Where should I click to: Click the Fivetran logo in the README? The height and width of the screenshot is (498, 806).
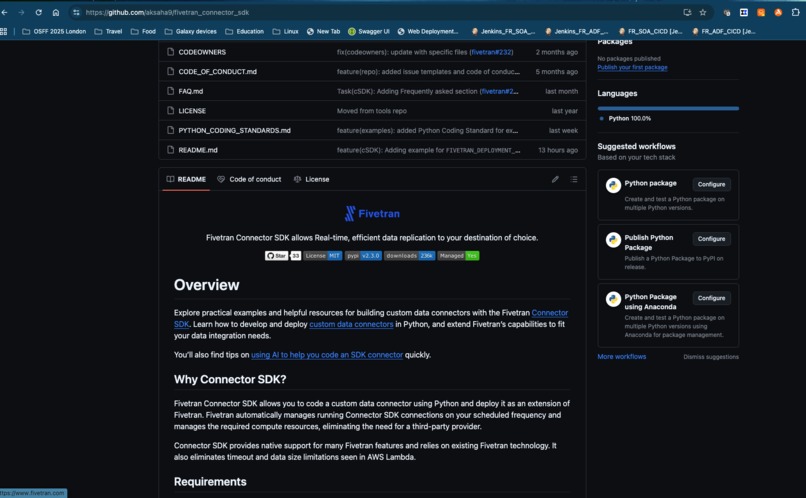[x=372, y=213]
